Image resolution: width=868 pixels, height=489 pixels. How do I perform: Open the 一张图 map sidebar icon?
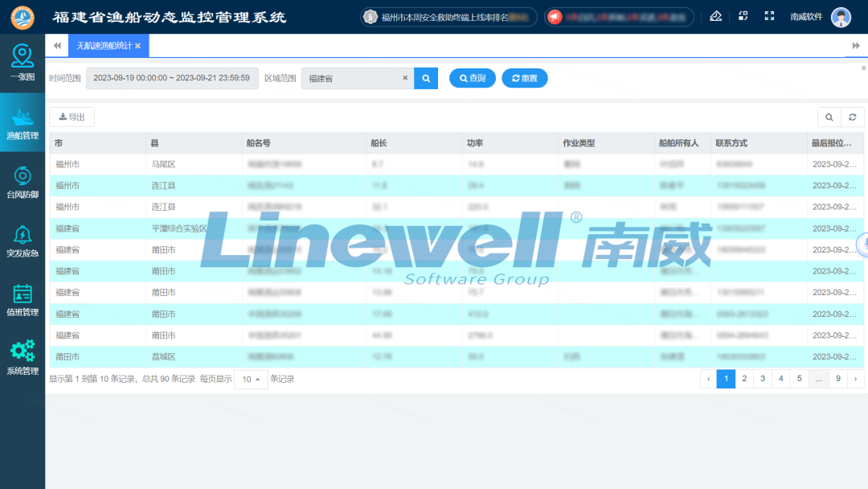click(x=23, y=63)
